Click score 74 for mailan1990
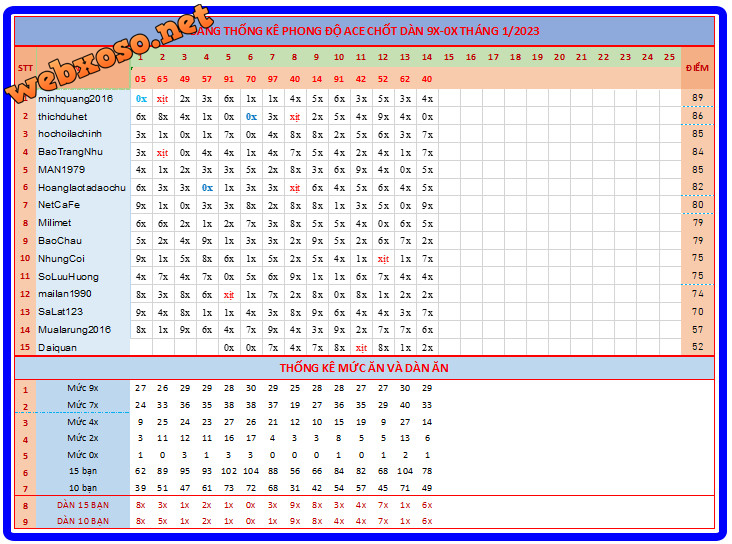This screenshot has height=544, width=732. click(697, 294)
